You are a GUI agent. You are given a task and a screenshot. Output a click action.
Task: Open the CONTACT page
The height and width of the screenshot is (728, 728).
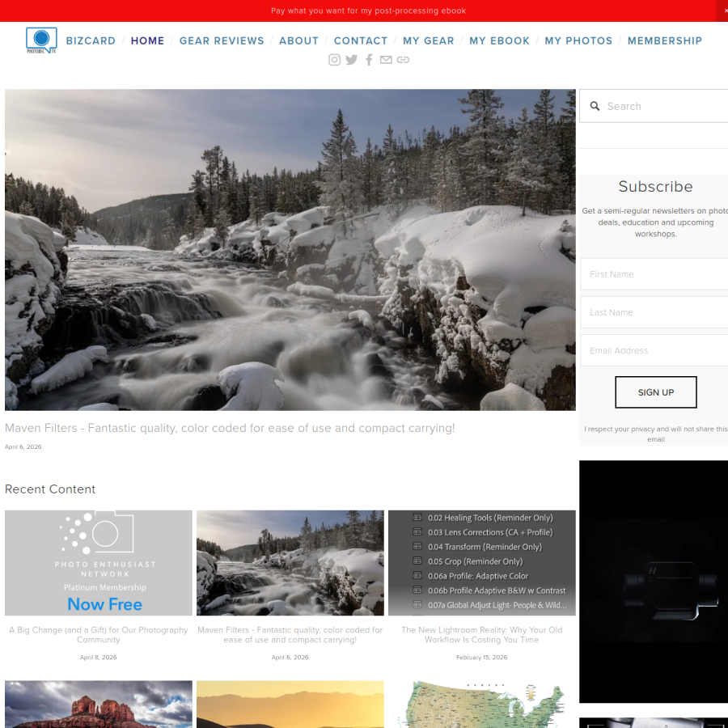click(361, 41)
